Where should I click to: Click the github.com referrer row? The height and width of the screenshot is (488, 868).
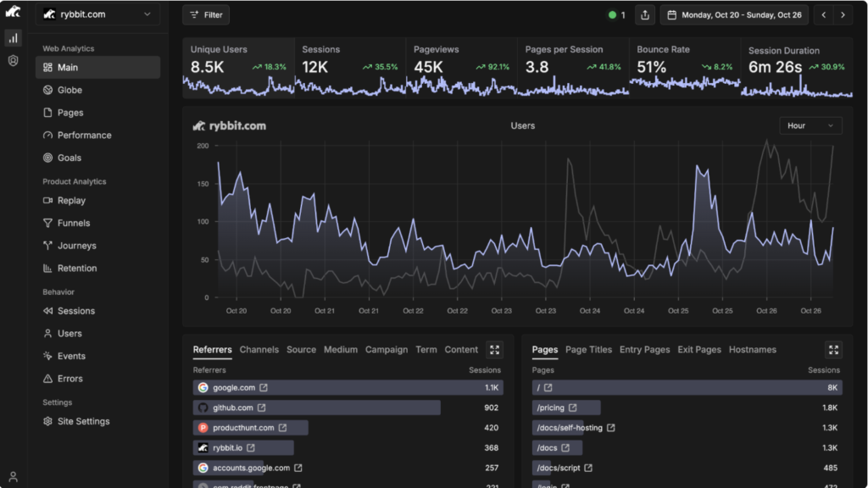(x=348, y=408)
